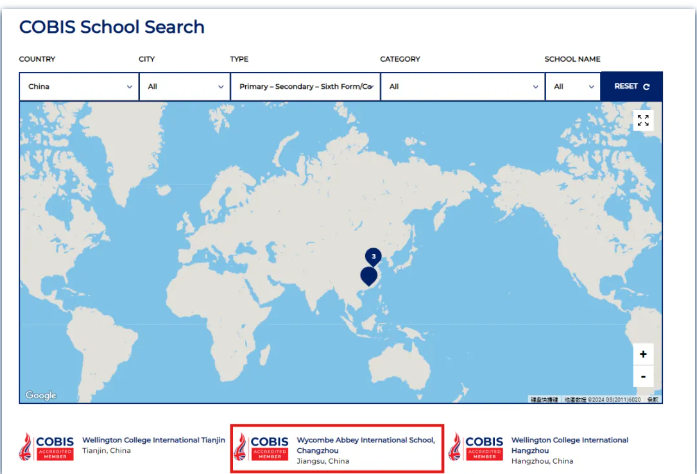The width and height of the screenshot is (697, 474).
Task: Click the COBIS School Search heading
Action: [x=112, y=27]
